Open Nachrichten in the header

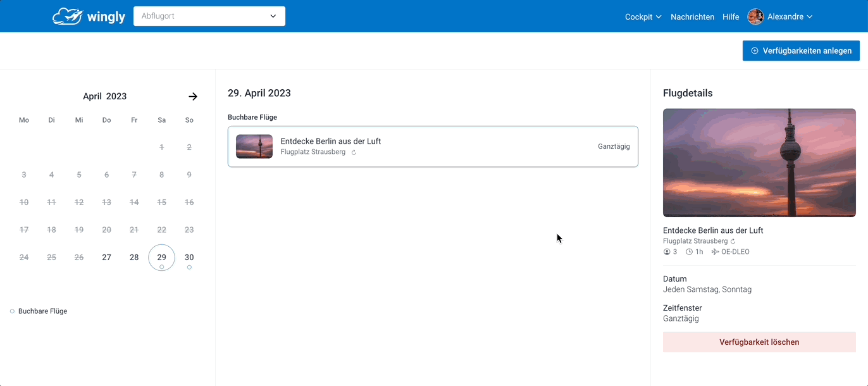pos(693,17)
